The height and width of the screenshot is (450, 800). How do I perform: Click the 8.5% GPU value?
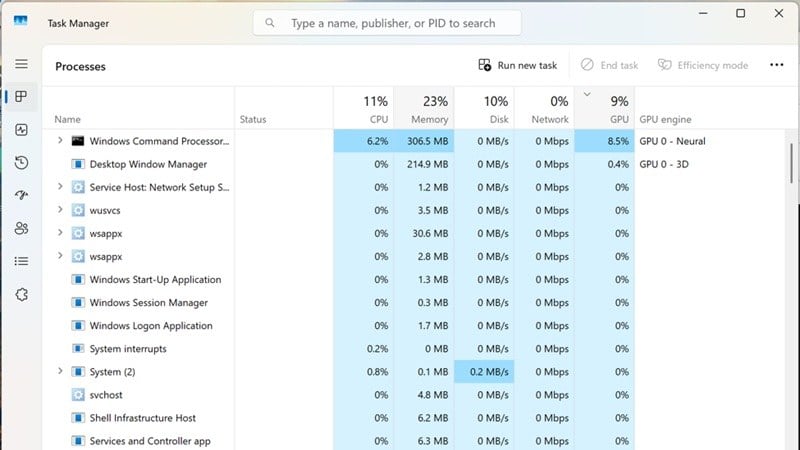click(618, 141)
